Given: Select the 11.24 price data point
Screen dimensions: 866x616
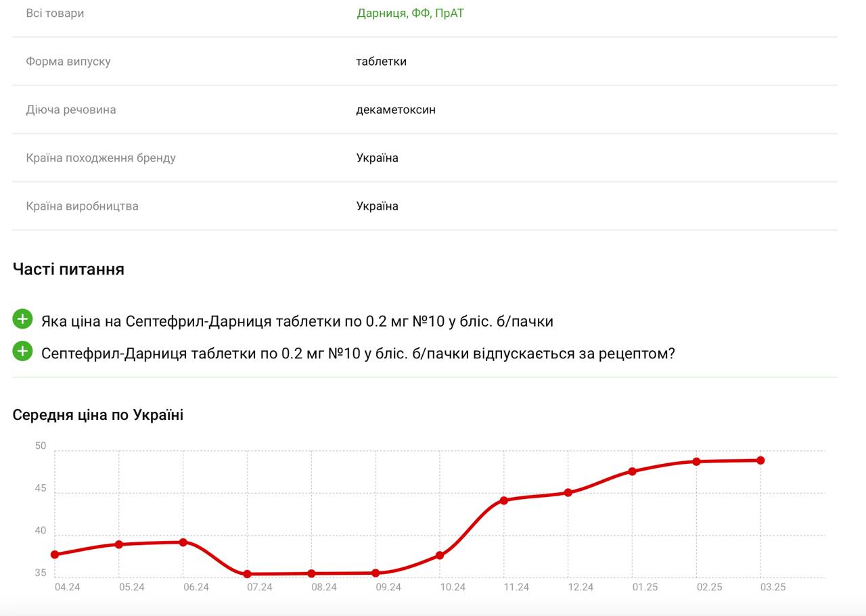Looking at the screenshot, I should [x=504, y=500].
